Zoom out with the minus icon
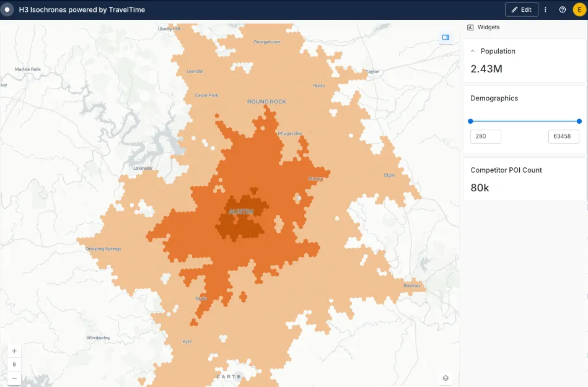The width and height of the screenshot is (588, 387). (14, 378)
